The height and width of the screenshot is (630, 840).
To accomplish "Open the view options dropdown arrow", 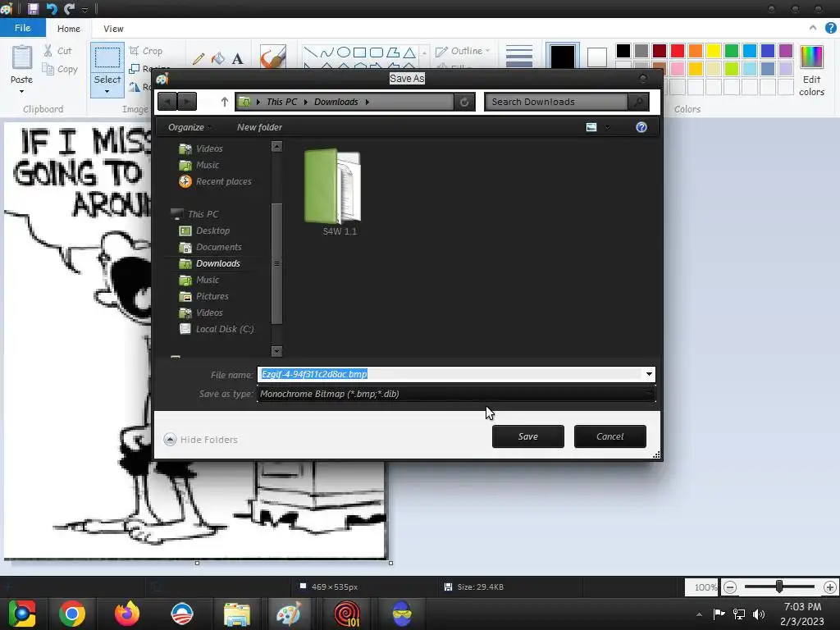I will (x=607, y=127).
